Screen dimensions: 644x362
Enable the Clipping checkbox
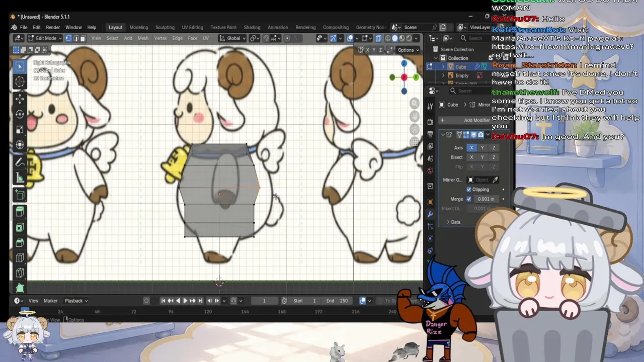point(469,190)
